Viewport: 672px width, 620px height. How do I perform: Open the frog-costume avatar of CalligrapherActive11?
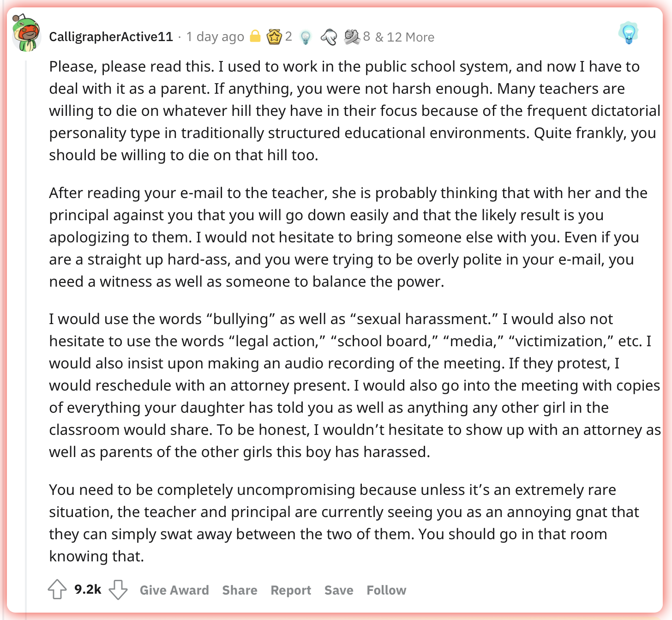point(27,32)
